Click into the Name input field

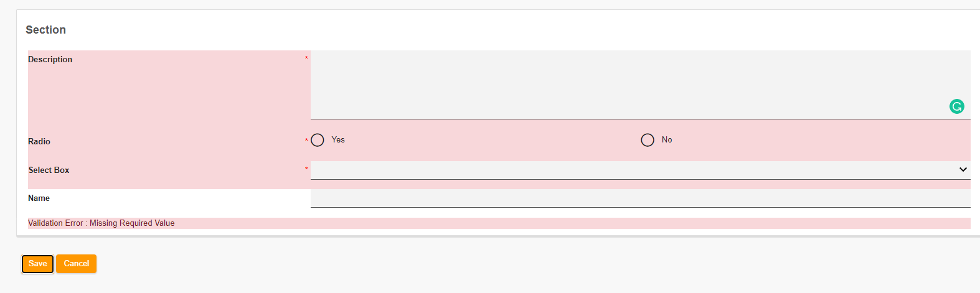(x=640, y=198)
